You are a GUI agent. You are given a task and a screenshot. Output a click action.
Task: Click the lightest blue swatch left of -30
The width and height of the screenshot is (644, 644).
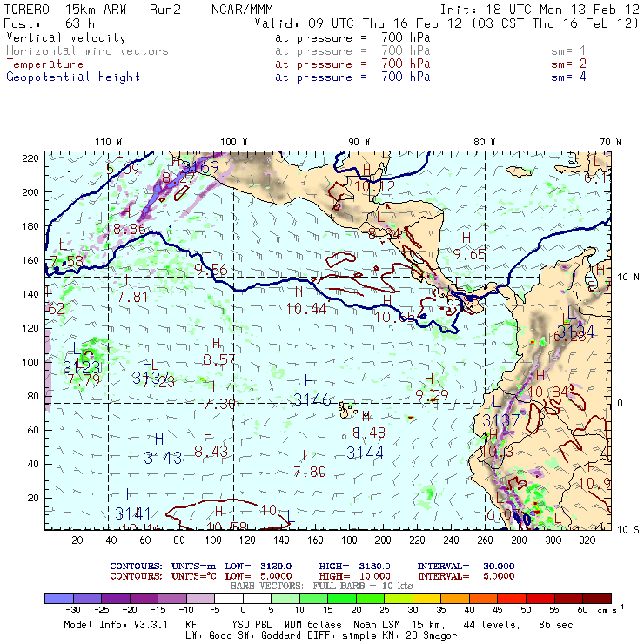(59, 598)
